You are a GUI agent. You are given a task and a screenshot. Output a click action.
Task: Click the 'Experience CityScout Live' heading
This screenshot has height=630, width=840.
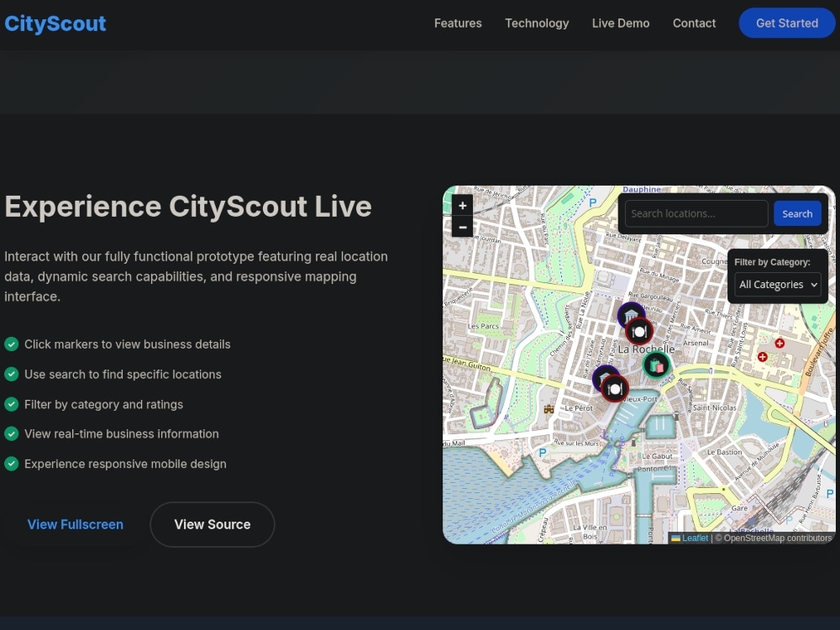tap(188, 207)
